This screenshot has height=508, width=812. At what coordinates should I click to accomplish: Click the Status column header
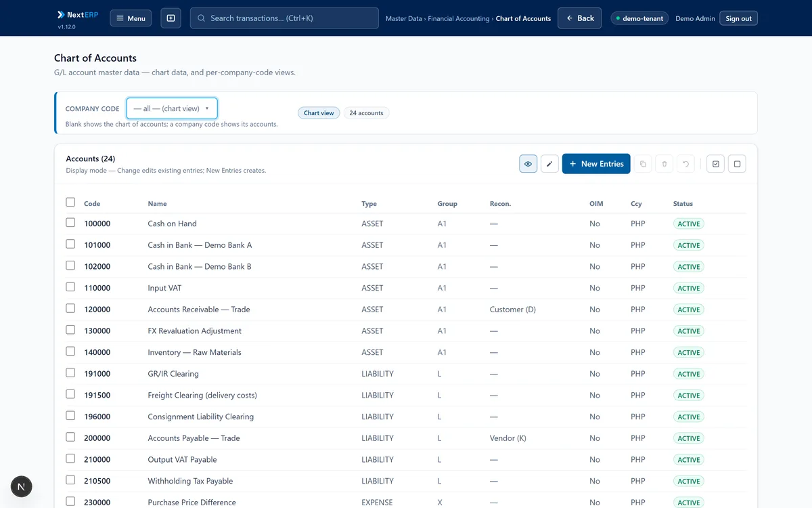[x=683, y=204]
